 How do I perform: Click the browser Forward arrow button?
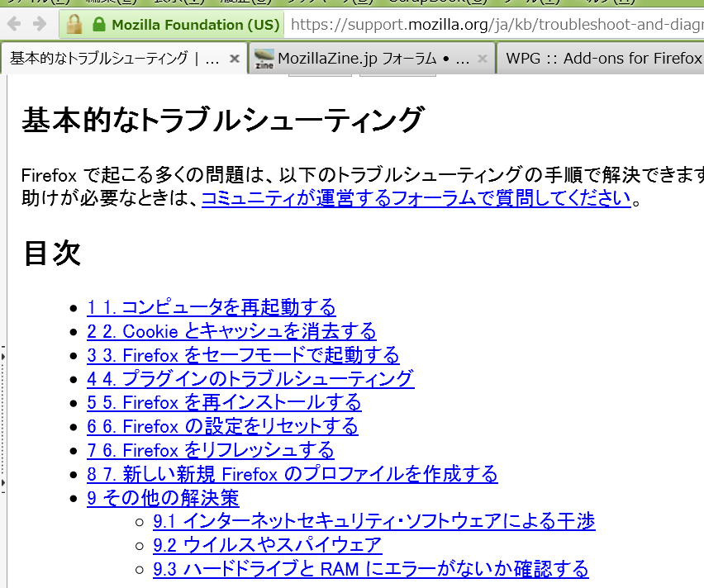click(39, 24)
